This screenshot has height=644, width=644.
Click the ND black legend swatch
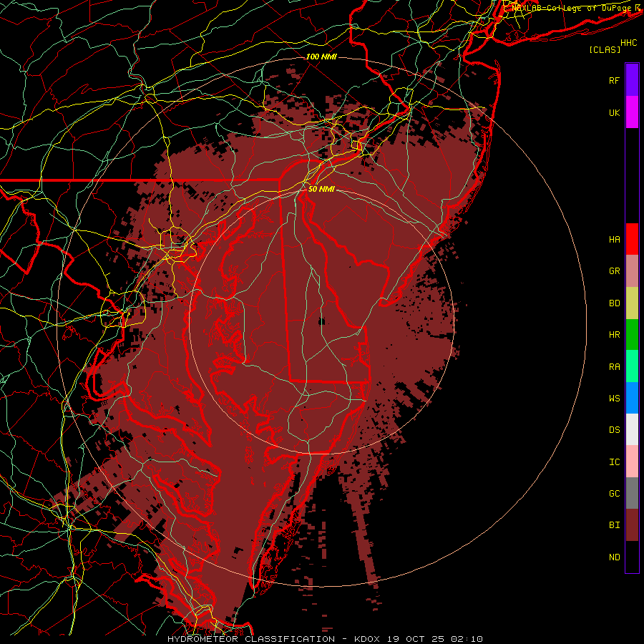click(x=632, y=557)
